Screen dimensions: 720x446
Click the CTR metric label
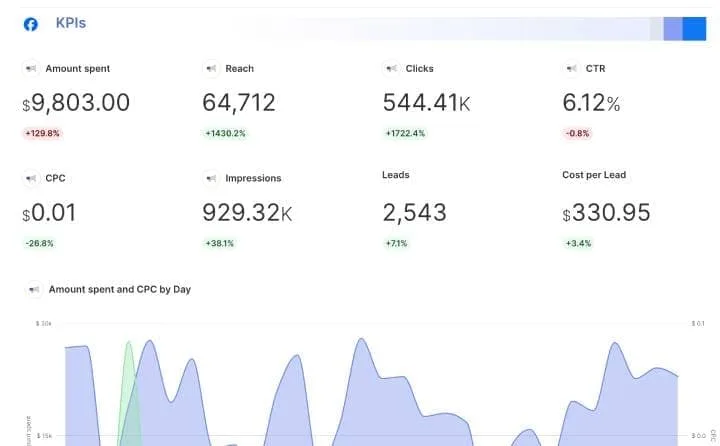click(596, 68)
